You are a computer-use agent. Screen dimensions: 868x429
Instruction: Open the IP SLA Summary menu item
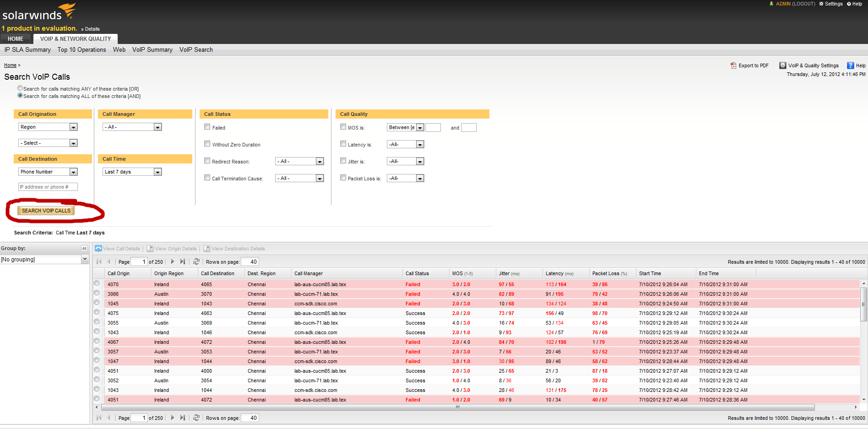[x=27, y=49]
